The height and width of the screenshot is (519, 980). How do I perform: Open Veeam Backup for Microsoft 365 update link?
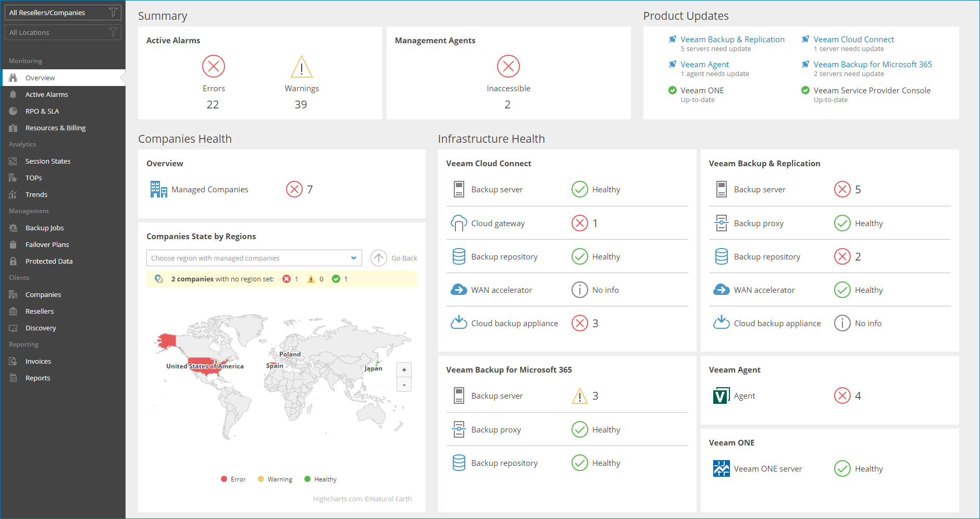pos(873,64)
